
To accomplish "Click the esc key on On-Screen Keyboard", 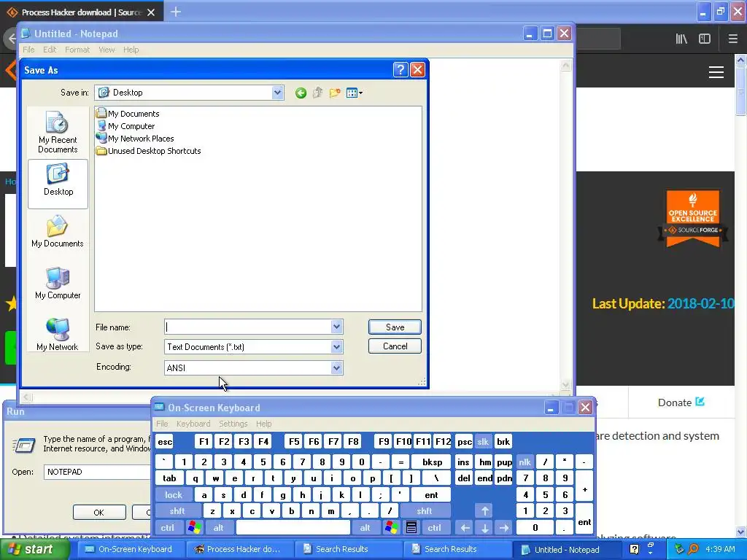I will pyautogui.click(x=165, y=442).
